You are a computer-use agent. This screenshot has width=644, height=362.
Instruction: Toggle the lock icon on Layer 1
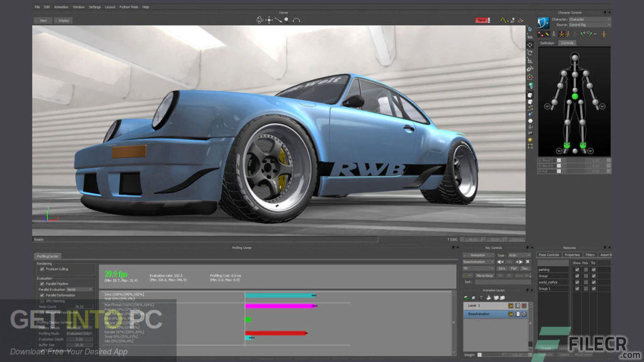pyautogui.click(x=511, y=306)
